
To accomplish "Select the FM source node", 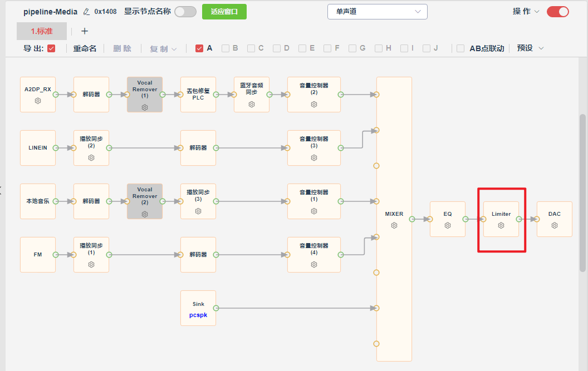I will pos(38,254).
